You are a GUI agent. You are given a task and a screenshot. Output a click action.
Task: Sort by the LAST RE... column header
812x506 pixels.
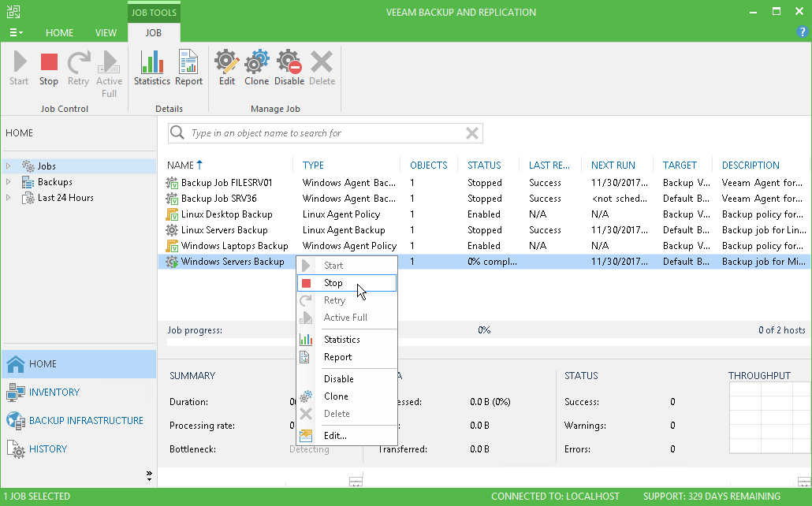[x=549, y=166]
